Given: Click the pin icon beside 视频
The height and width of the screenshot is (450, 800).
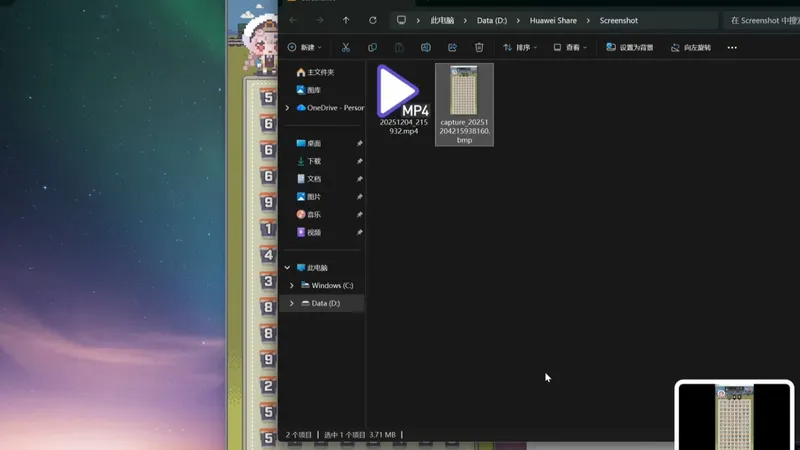Looking at the screenshot, I should 359,233.
